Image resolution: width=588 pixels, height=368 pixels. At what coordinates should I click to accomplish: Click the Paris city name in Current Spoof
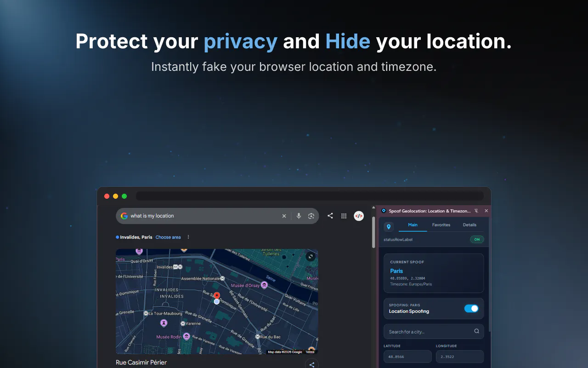coord(396,271)
